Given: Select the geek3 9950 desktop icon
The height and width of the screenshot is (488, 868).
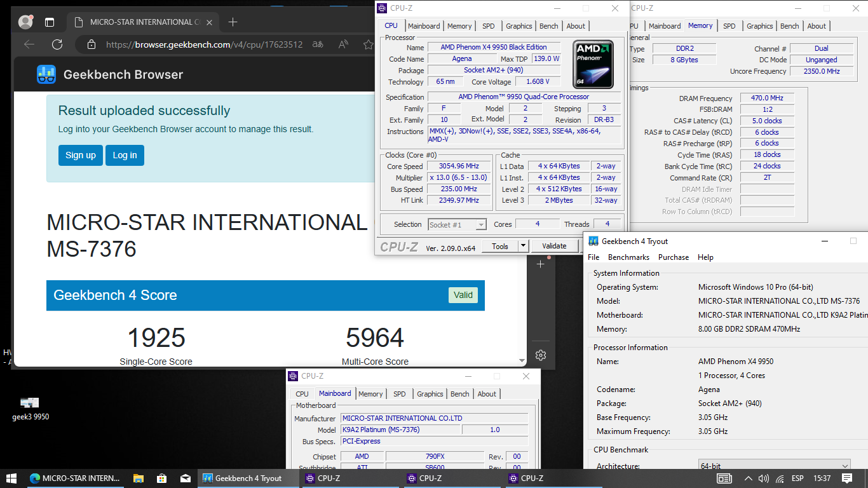Looking at the screenshot, I should coord(30,409).
